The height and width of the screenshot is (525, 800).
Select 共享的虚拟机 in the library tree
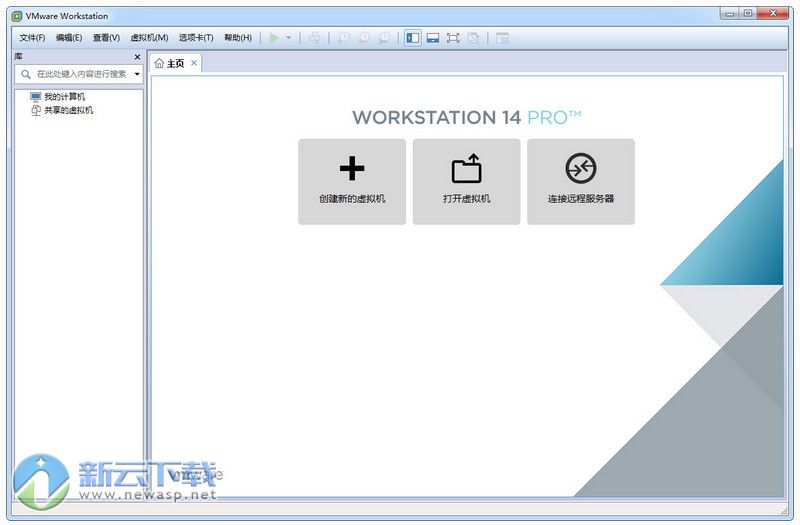[x=68, y=110]
